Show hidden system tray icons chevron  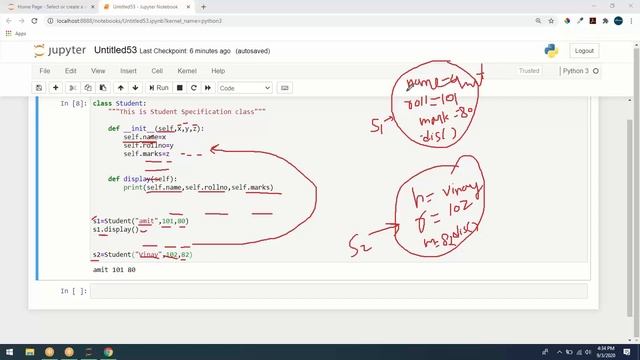pos(559,352)
